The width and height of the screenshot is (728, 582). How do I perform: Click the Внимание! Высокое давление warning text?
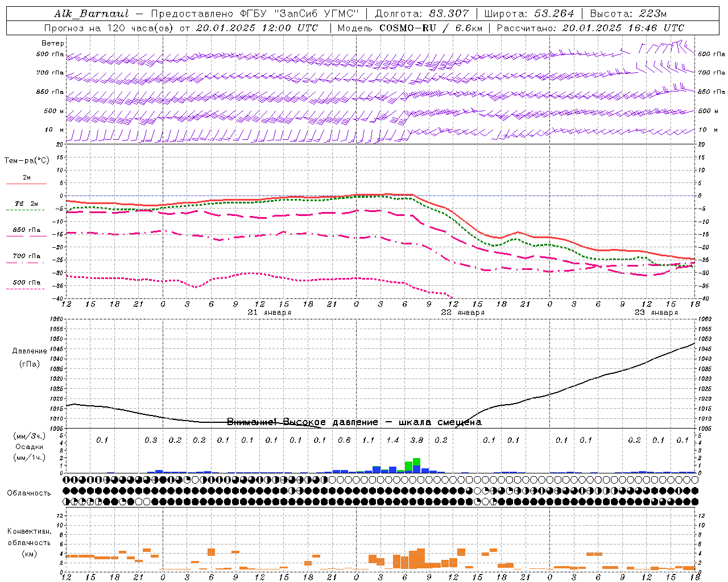point(354,422)
